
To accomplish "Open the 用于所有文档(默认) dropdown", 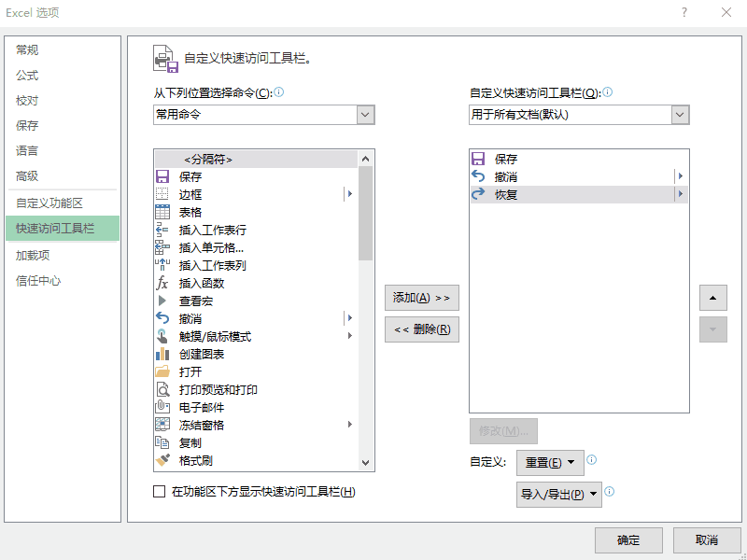I will [x=681, y=115].
